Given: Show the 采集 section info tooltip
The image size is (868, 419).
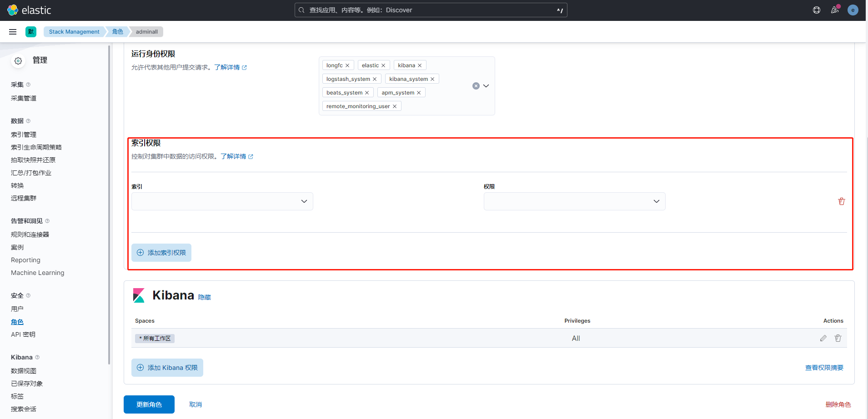Looking at the screenshot, I should pyautogui.click(x=28, y=85).
